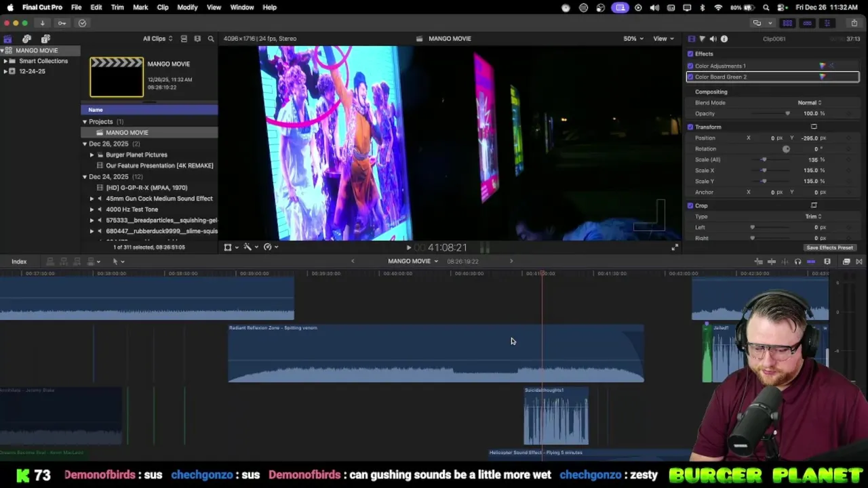Image resolution: width=868 pixels, height=488 pixels.
Task: Click Save Effects Preset button
Action: tap(829, 248)
